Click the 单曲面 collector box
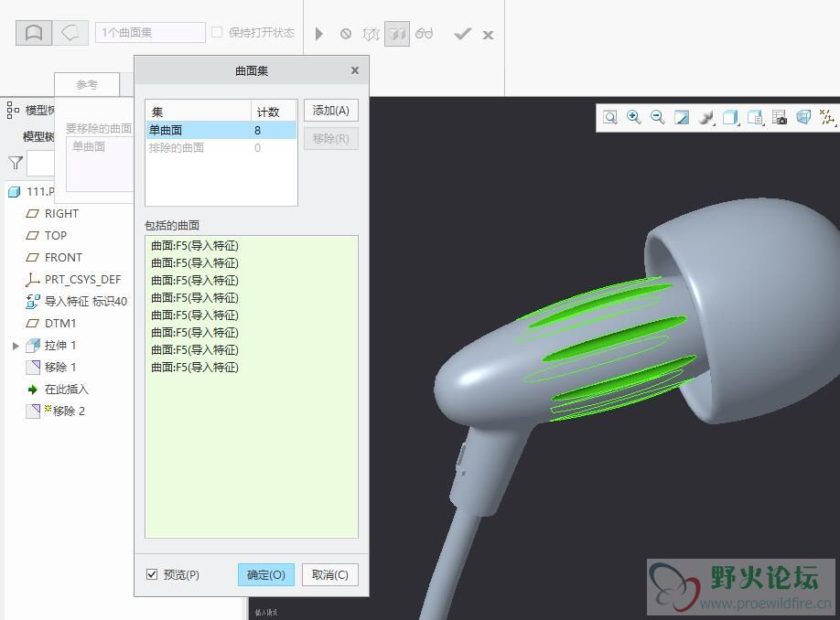Viewport: 840px width, 620px height. click(100, 164)
